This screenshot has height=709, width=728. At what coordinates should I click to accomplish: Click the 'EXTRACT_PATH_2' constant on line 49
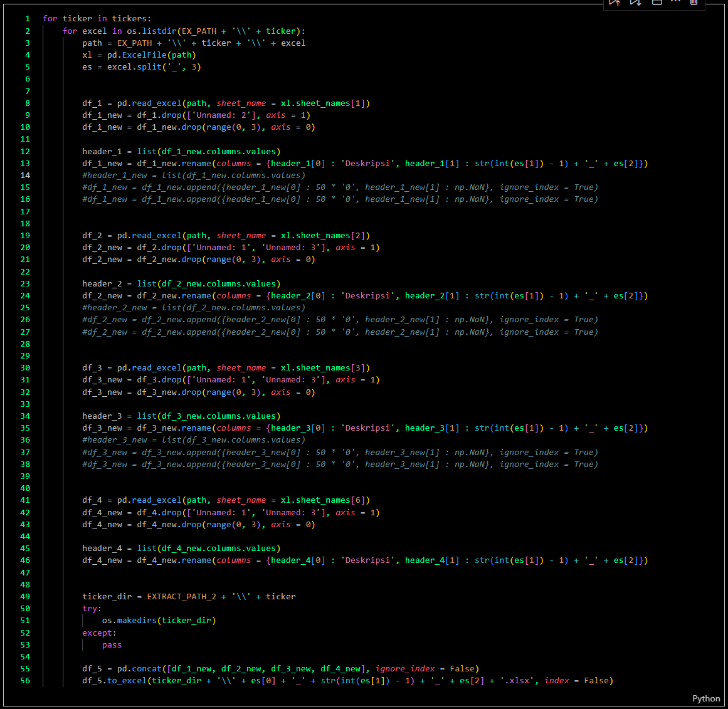[x=182, y=597]
